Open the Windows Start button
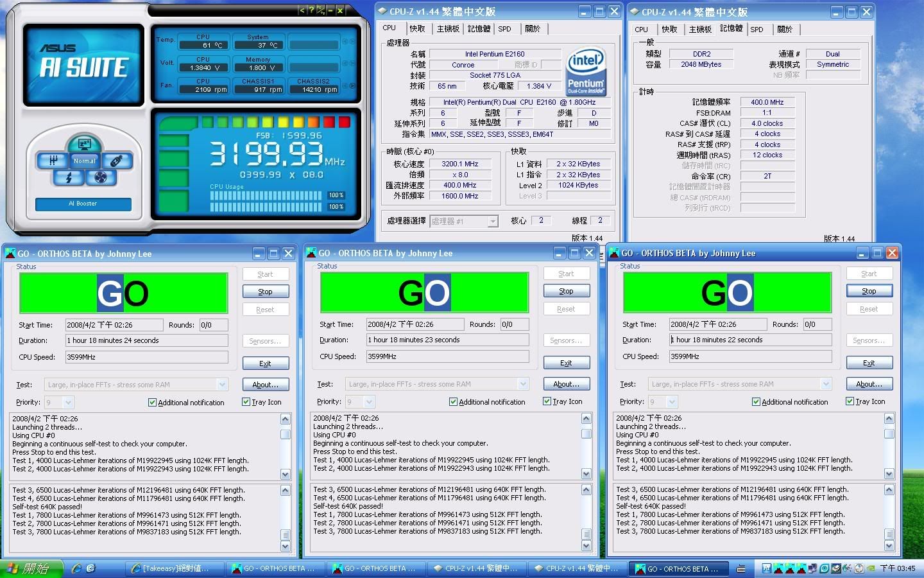The width and height of the screenshot is (924, 578). pyautogui.click(x=32, y=568)
